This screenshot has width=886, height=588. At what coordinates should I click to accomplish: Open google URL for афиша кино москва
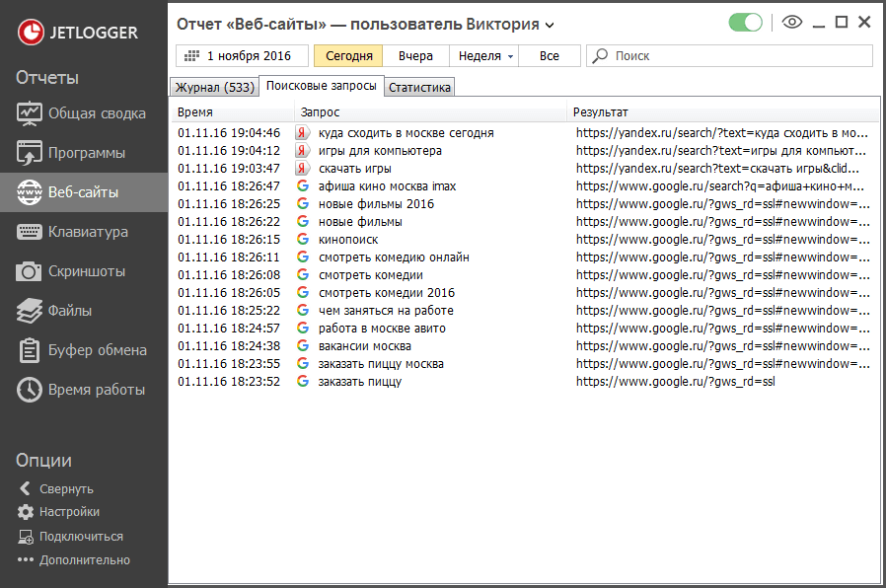click(x=719, y=185)
